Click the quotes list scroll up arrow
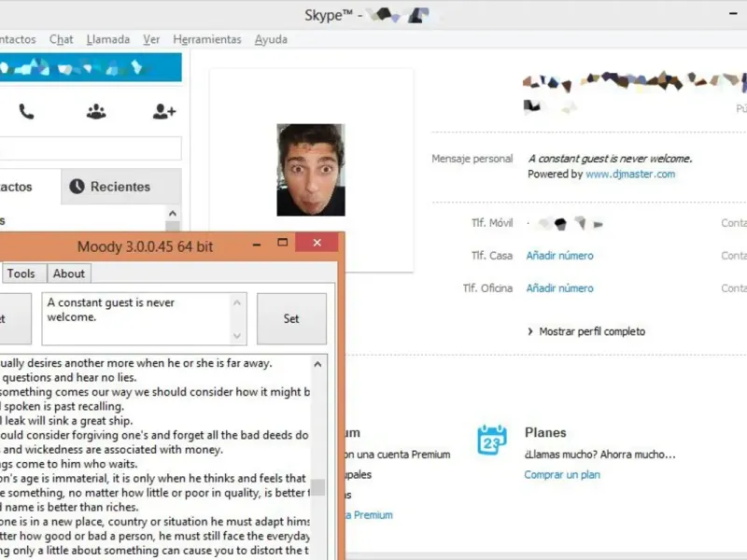747x560 pixels. [317, 364]
